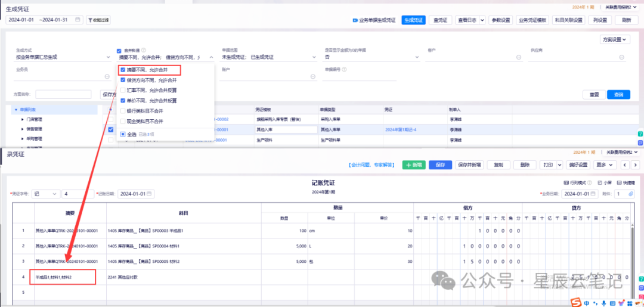The height and width of the screenshot is (307, 644).
Task: Switch to 小屏 view
Action: 605,182
